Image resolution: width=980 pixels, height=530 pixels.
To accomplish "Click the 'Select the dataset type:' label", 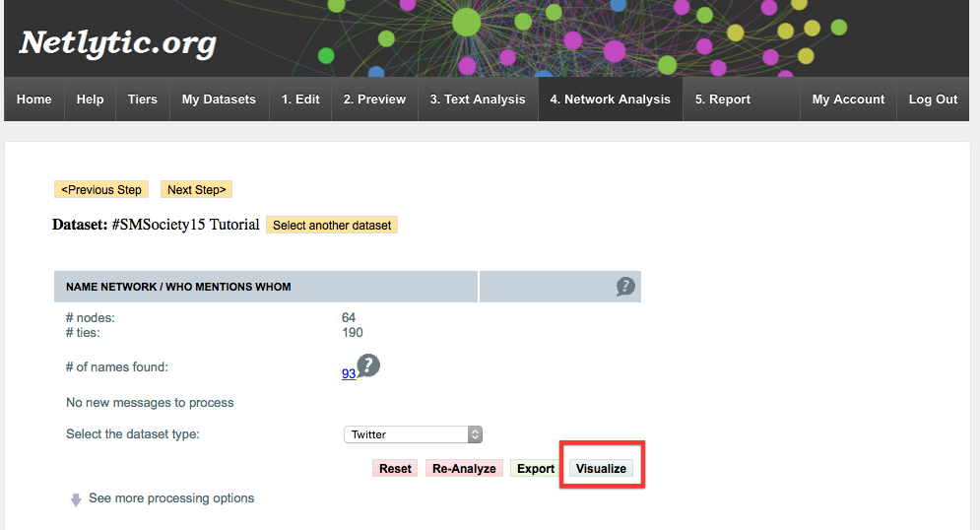I will pos(133,433).
